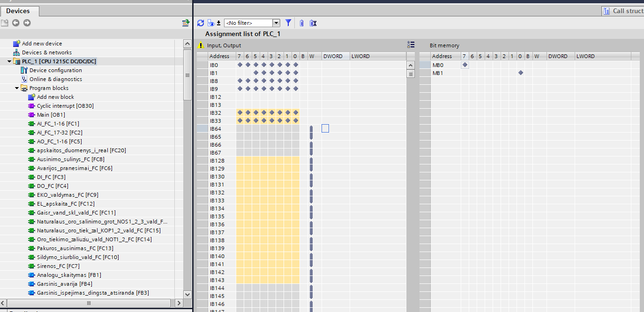
Task: Click the refresh icon in assignment list toolbar
Action: click(201, 23)
